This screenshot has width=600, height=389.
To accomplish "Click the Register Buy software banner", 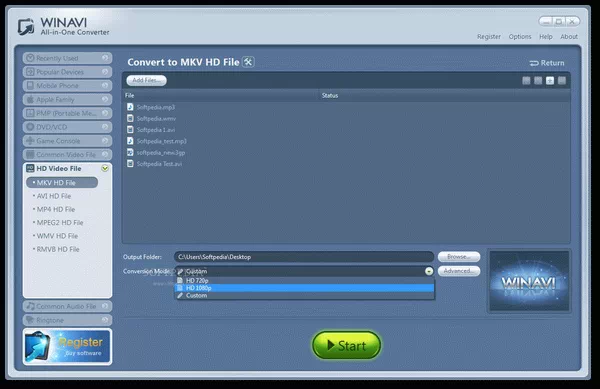I will point(67,347).
